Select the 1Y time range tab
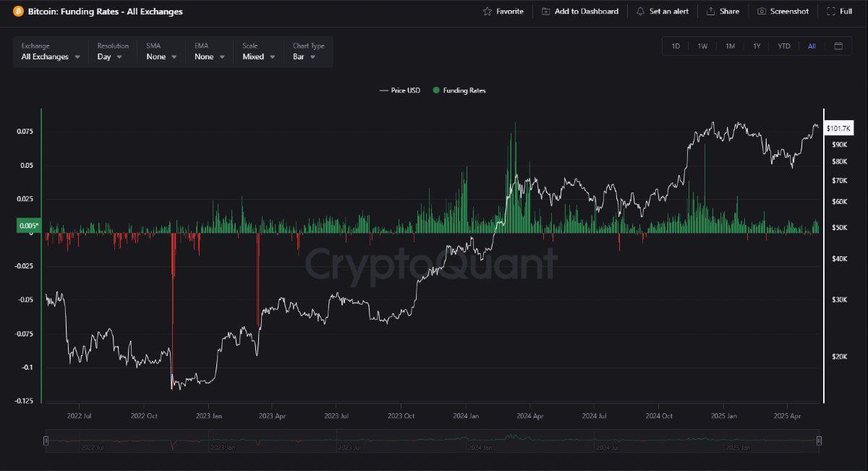This screenshot has width=868, height=471. 757,46
